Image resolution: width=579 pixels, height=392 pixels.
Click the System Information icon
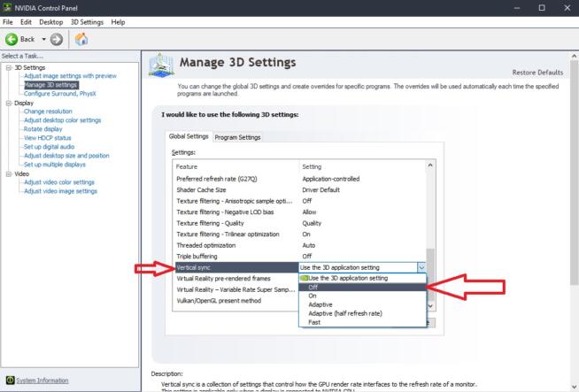10,380
